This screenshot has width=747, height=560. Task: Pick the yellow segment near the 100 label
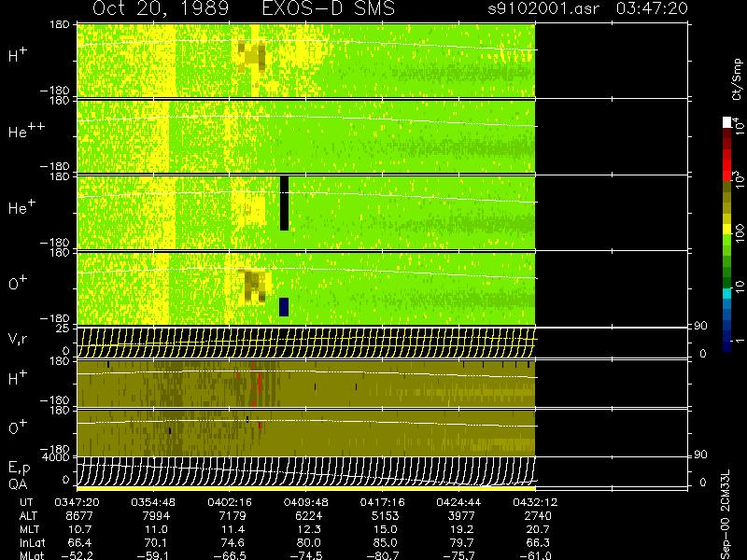click(x=727, y=229)
